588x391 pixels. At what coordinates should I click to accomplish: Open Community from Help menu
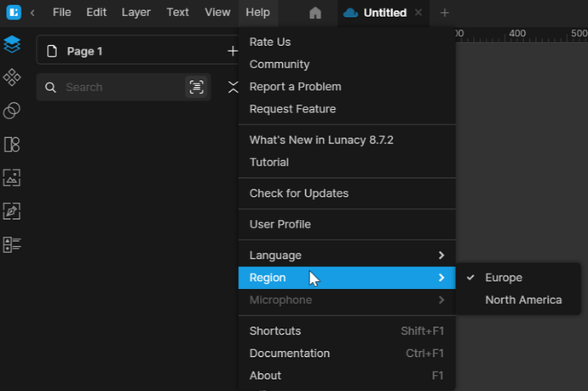click(x=347, y=65)
